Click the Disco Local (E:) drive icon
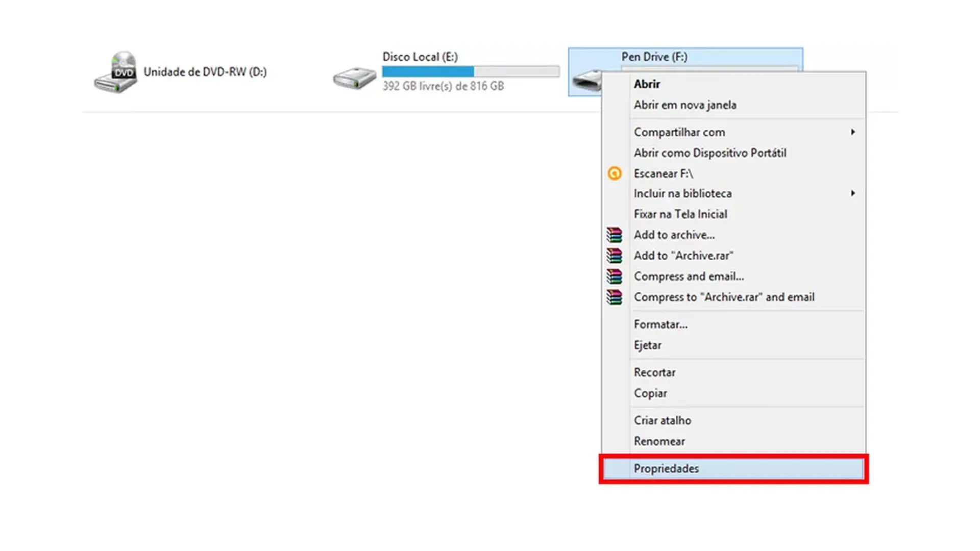The image size is (980, 551). click(354, 77)
